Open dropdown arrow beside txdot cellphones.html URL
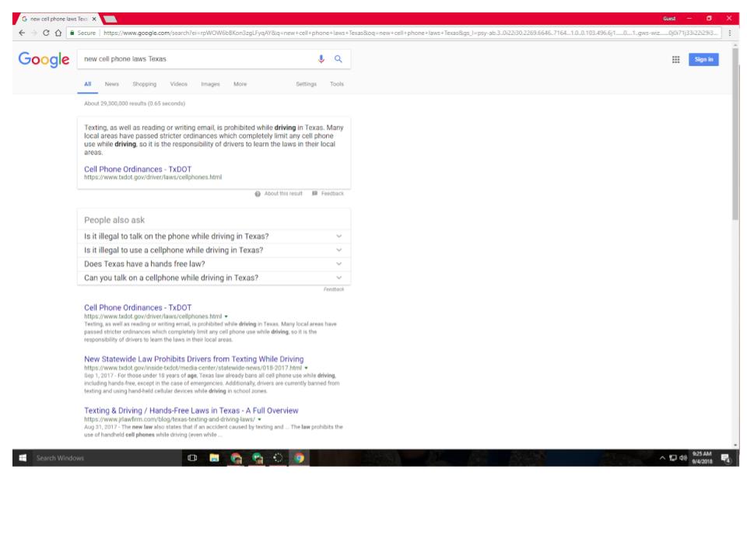The height and width of the screenshot is (560, 747). 226,317
